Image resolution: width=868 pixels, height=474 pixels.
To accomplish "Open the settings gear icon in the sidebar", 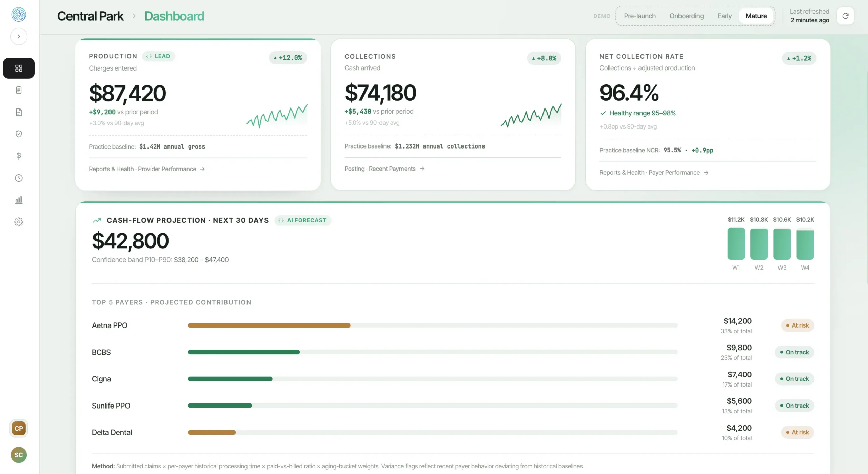I will click(19, 222).
